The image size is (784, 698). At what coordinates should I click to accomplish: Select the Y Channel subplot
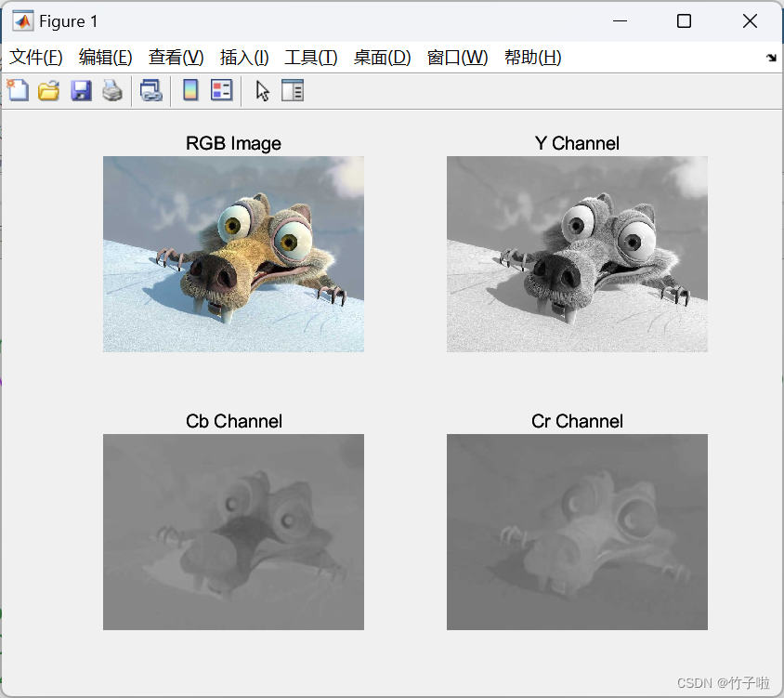(577, 254)
